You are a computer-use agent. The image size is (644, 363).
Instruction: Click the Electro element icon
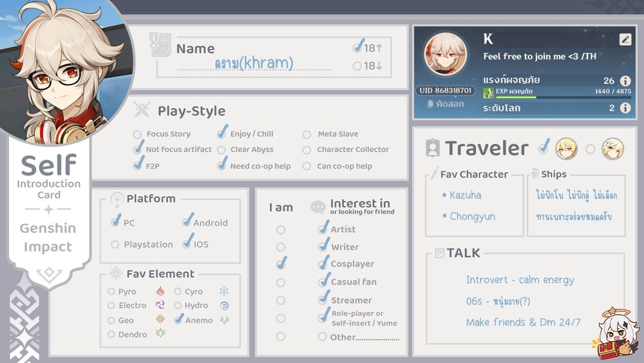tap(160, 305)
